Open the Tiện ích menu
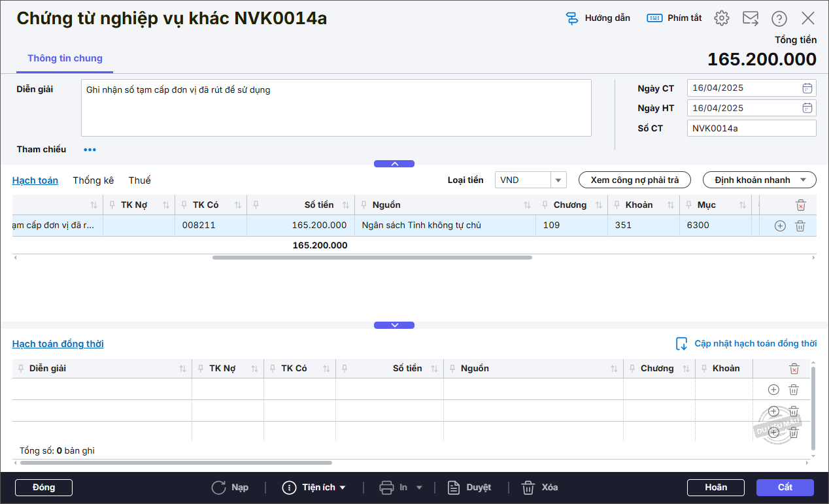829x504 pixels. (314, 488)
